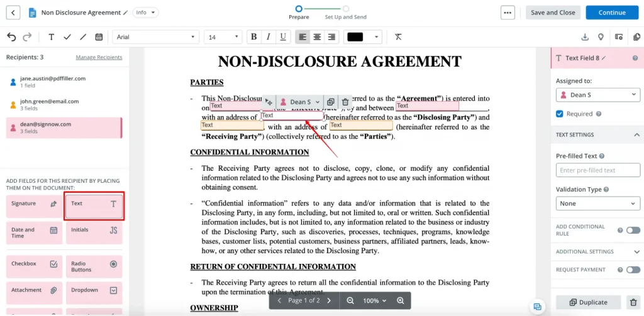
Task: Center align the text
Action: (317, 37)
